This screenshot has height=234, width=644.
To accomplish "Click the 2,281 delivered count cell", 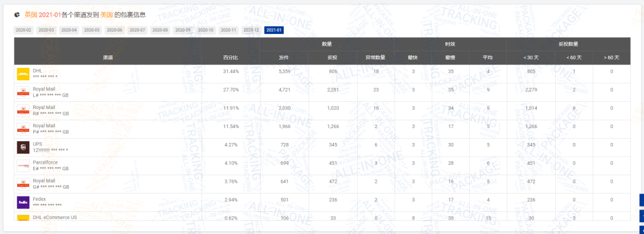I will pyautogui.click(x=333, y=90).
